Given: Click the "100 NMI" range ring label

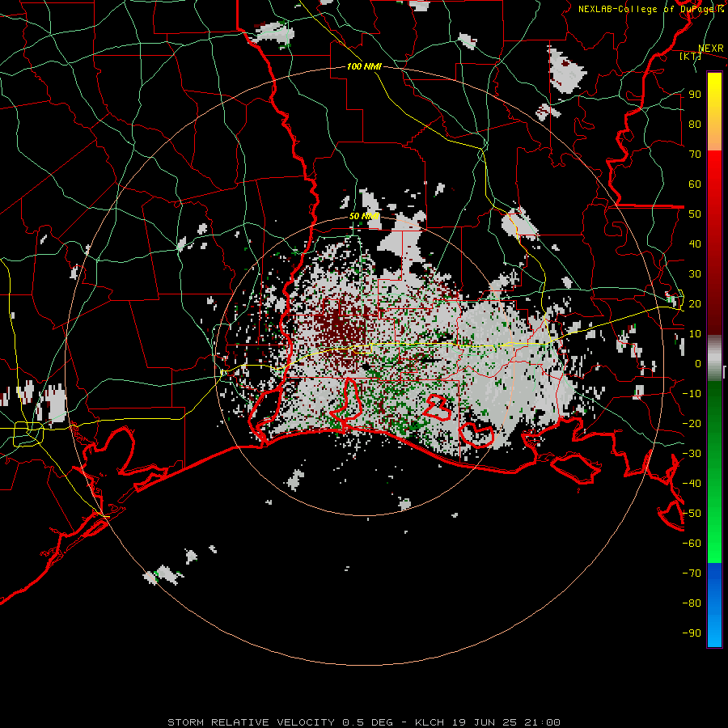Looking at the screenshot, I should pyautogui.click(x=364, y=67).
